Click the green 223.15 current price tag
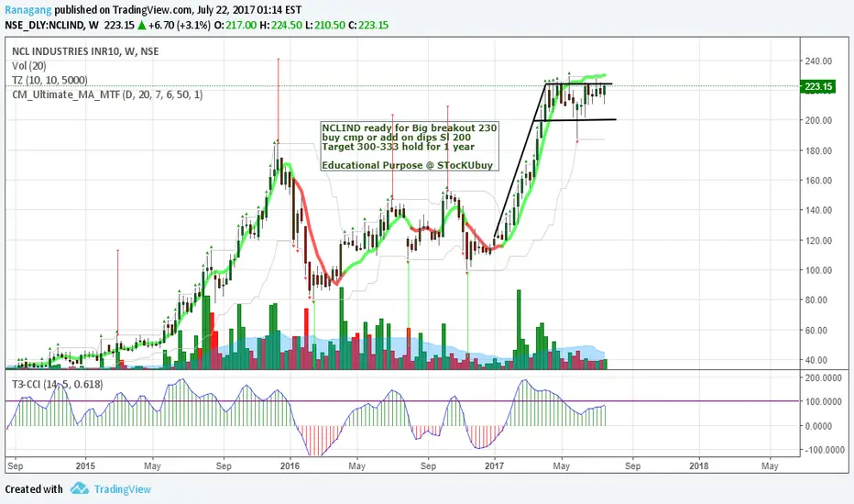The height and width of the screenshot is (504, 854). 818,87
